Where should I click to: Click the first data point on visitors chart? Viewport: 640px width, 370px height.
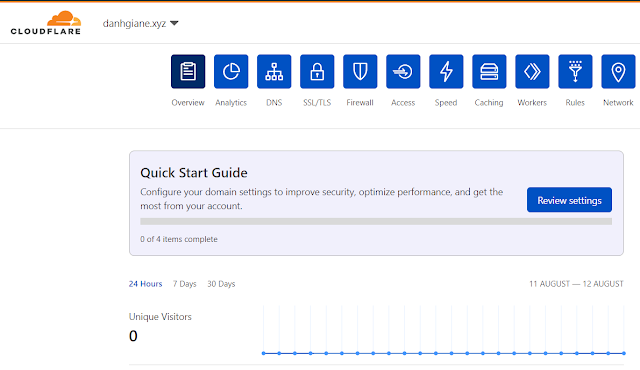pos(264,353)
